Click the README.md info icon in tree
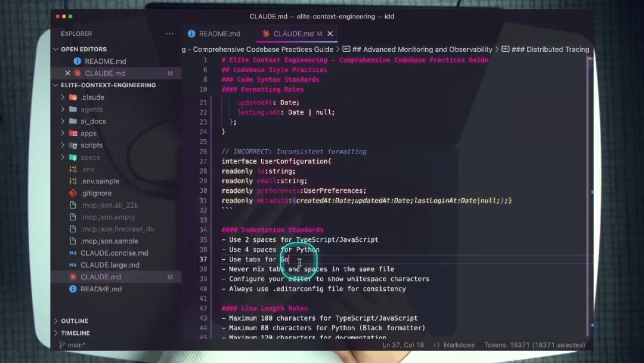The height and width of the screenshot is (363, 644). pyautogui.click(x=73, y=288)
